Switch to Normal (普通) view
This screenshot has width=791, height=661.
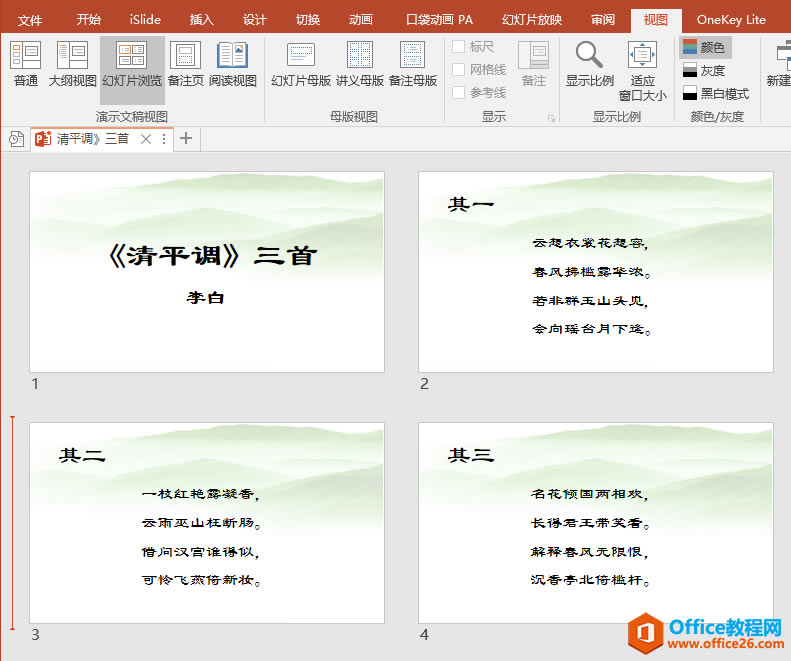[x=25, y=64]
